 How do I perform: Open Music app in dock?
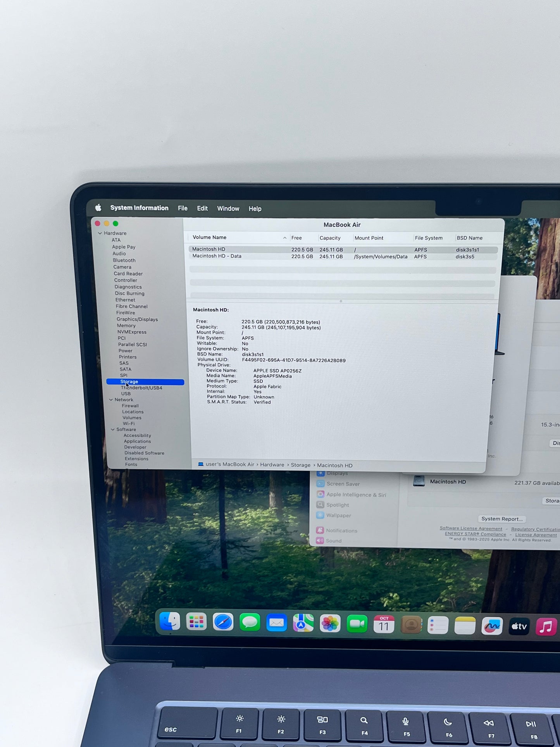(546, 627)
